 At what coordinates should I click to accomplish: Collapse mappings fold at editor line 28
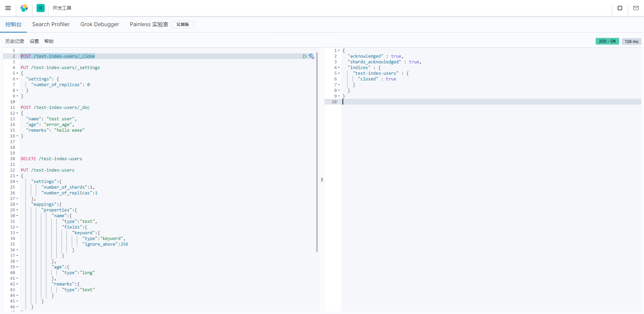[17, 204]
